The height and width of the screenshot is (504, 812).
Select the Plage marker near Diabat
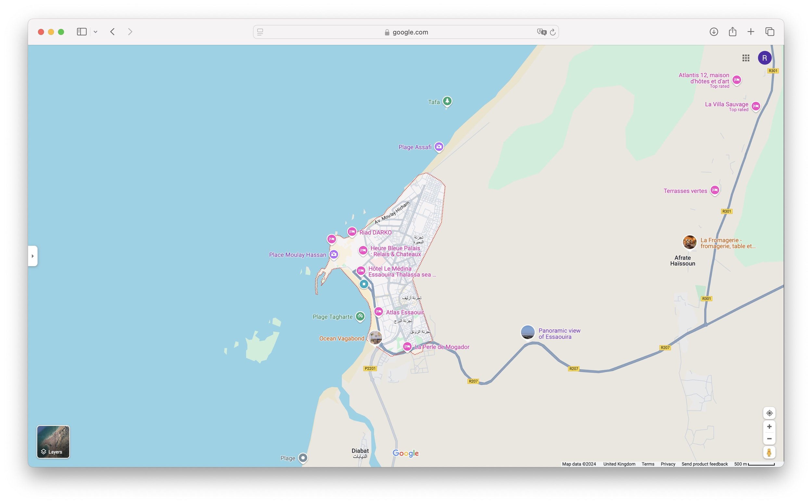(x=303, y=458)
